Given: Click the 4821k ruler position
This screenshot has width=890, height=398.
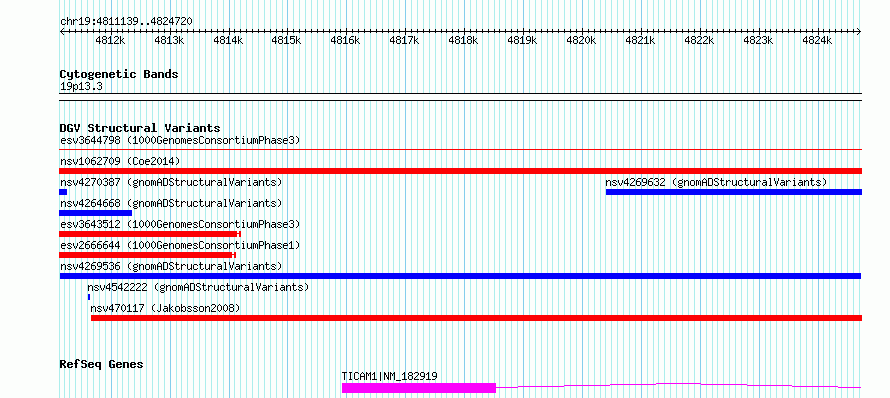Looking at the screenshot, I should pos(640,40).
